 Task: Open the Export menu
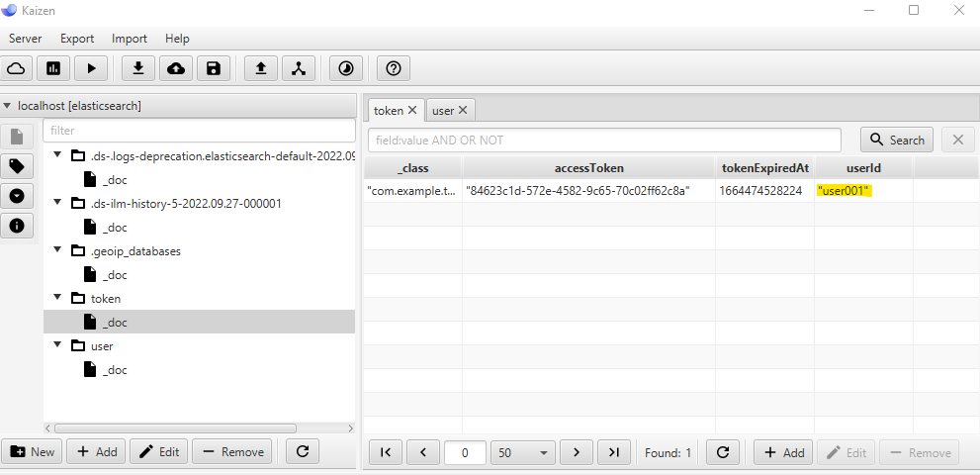[77, 39]
